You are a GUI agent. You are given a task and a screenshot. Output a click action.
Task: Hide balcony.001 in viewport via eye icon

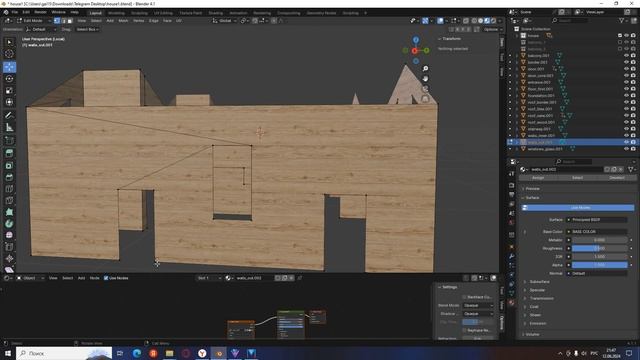[x=626, y=56]
